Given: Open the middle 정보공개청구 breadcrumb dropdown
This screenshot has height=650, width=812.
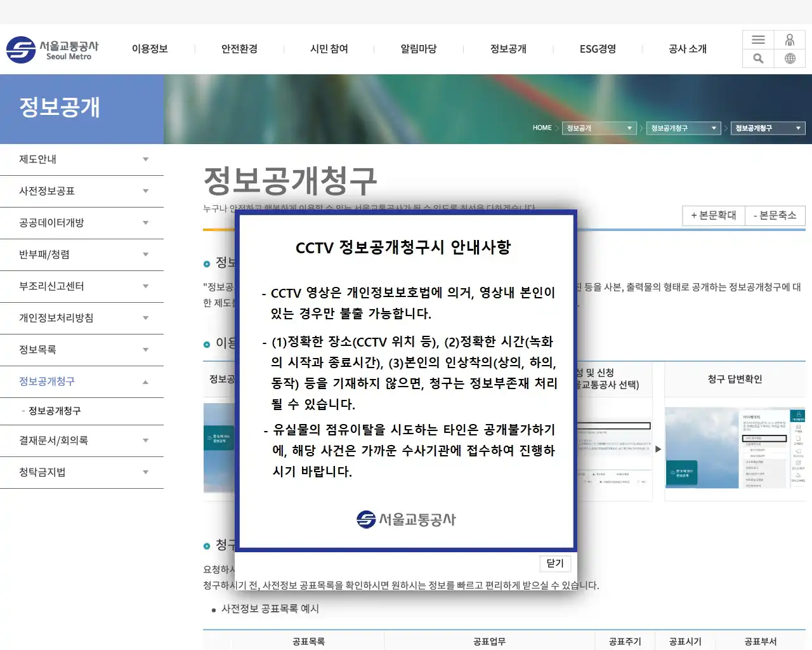Looking at the screenshot, I should pyautogui.click(x=684, y=128).
